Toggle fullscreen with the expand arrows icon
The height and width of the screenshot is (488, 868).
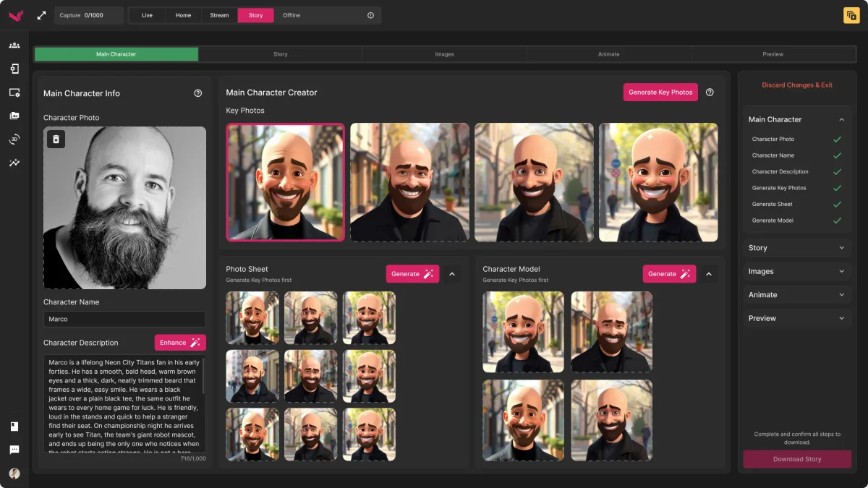(x=41, y=15)
